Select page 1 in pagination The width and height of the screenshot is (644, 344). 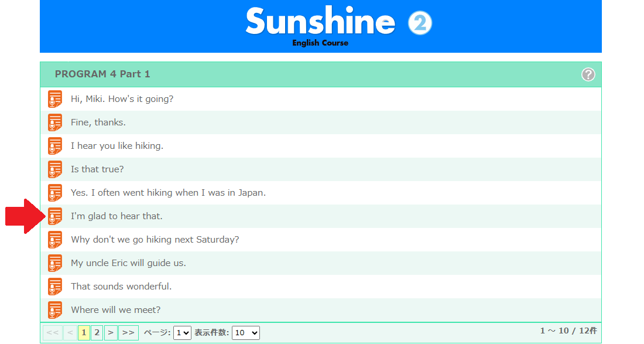point(84,332)
